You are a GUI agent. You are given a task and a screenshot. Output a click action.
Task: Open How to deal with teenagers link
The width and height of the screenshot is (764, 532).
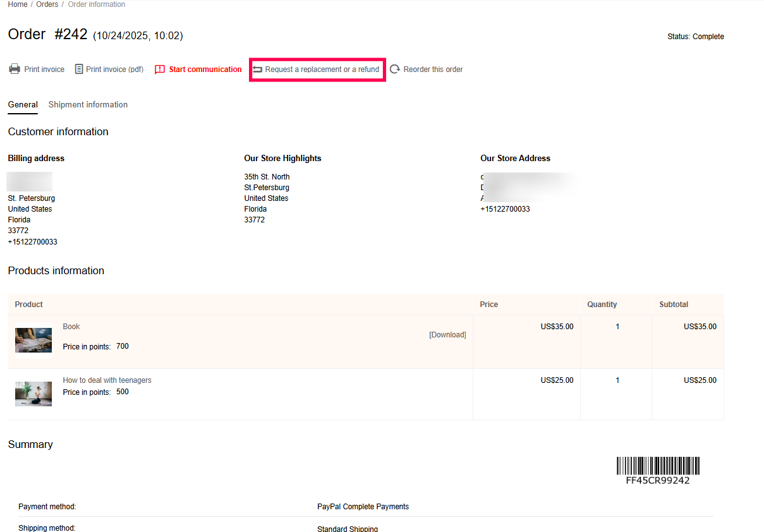(x=107, y=380)
